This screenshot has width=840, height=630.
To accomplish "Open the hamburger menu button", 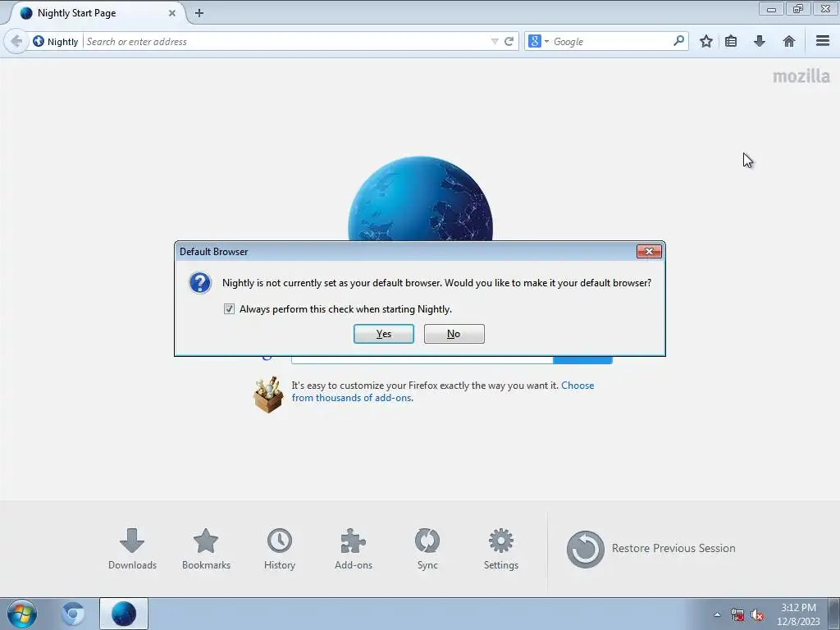I will (x=823, y=41).
